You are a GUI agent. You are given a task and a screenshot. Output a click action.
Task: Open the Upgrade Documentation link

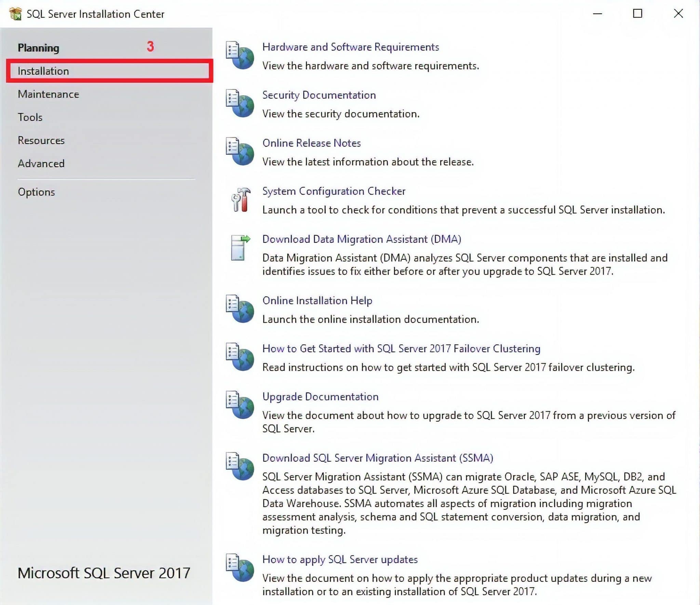click(320, 396)
